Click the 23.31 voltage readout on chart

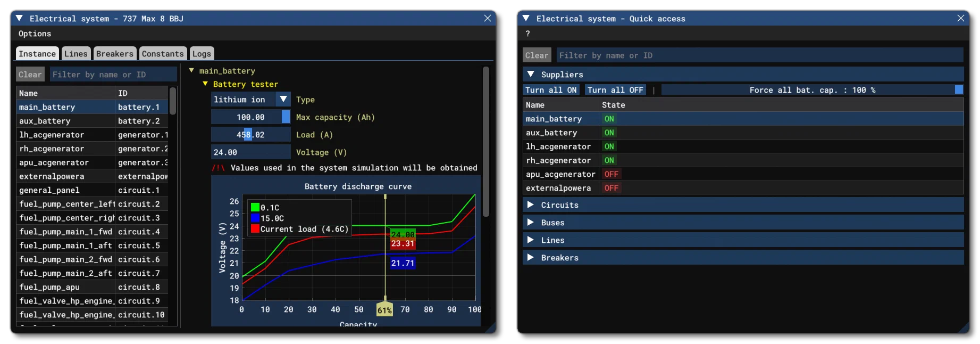coord(403,244)
